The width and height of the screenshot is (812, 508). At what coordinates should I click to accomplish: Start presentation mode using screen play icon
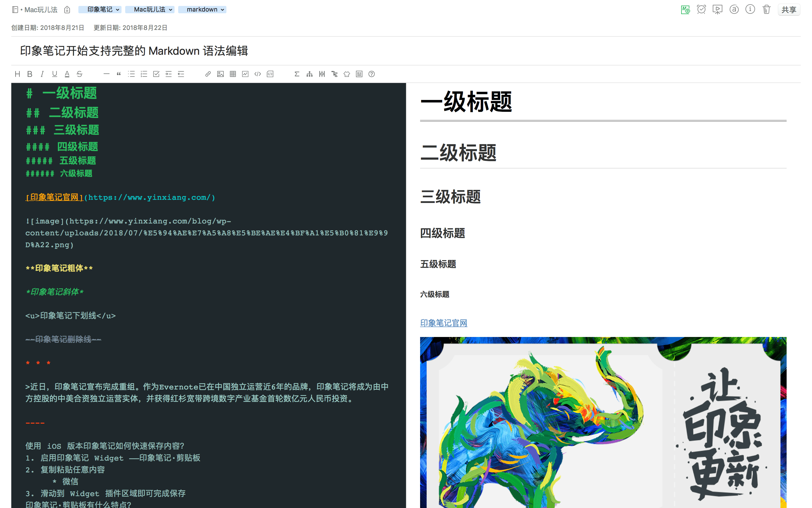pos(717,9)
